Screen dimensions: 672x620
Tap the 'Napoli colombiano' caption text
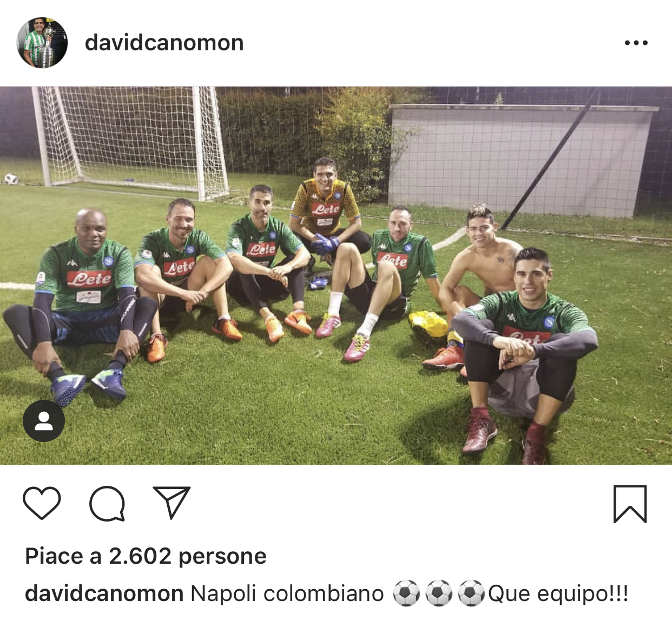287,593
